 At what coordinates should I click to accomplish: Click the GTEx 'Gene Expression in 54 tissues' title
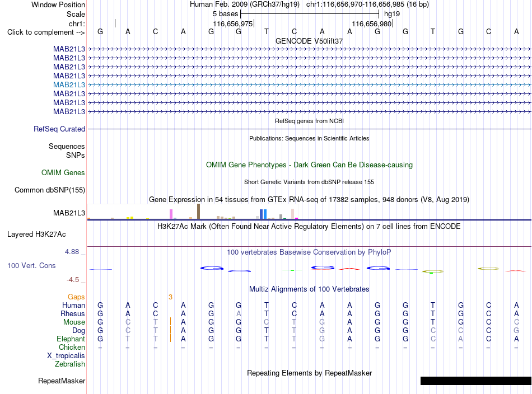pyautogui.click(x=309, y=200)
